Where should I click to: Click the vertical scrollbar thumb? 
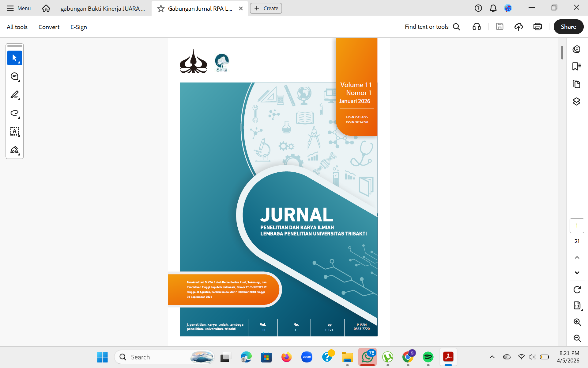tap(562, 52)
